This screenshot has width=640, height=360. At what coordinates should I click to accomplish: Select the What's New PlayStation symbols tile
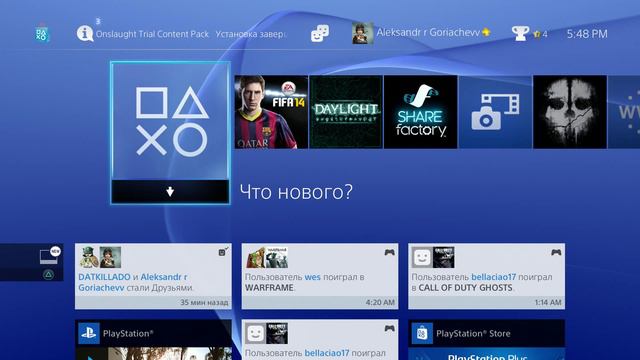[x=170, y=122]
